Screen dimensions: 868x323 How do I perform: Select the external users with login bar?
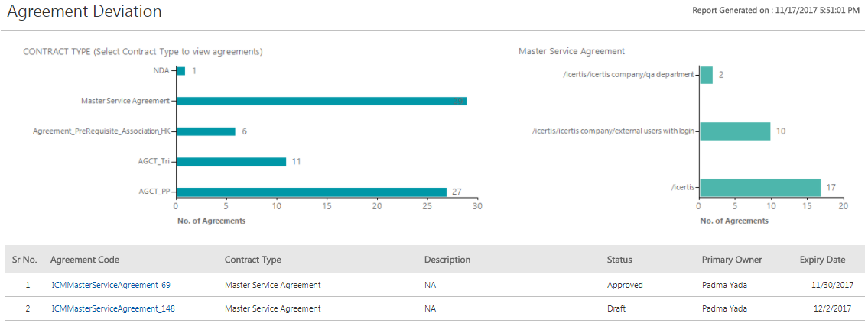[735, 131]
